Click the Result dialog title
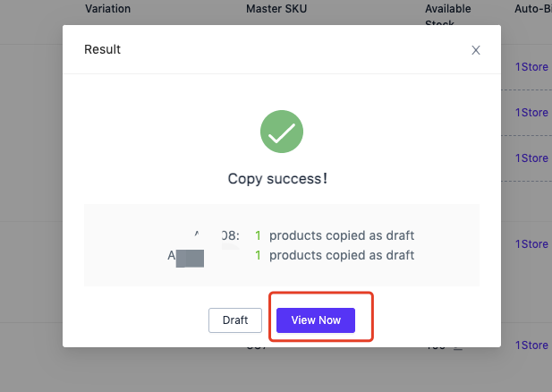Screen dimensions: 552x392 pos(102,49)
